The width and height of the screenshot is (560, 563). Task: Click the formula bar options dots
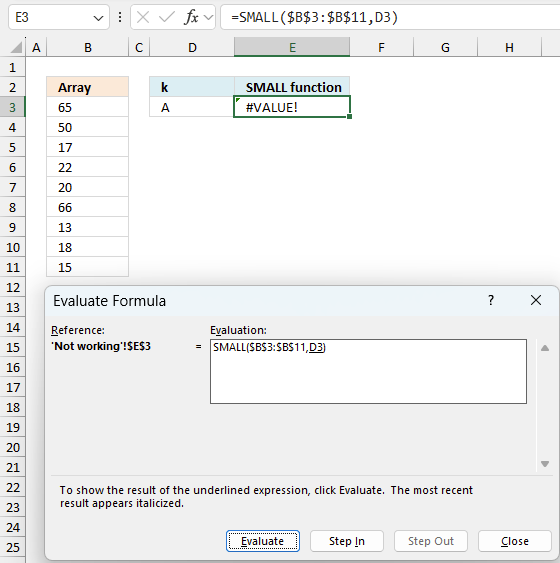point(120,17)
